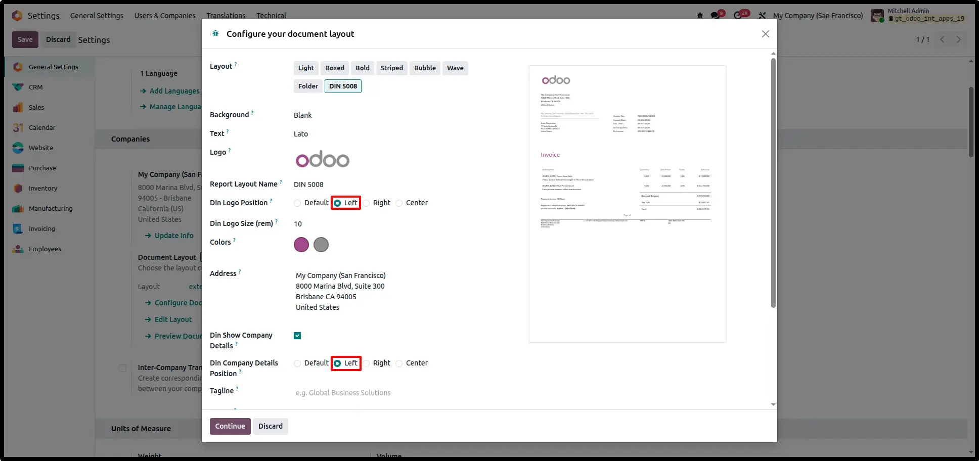Click Mitchell Admin's avatar picture
The height and width of the screenshot is (461, 980).
pyautogui.click(x=877, y=16)
